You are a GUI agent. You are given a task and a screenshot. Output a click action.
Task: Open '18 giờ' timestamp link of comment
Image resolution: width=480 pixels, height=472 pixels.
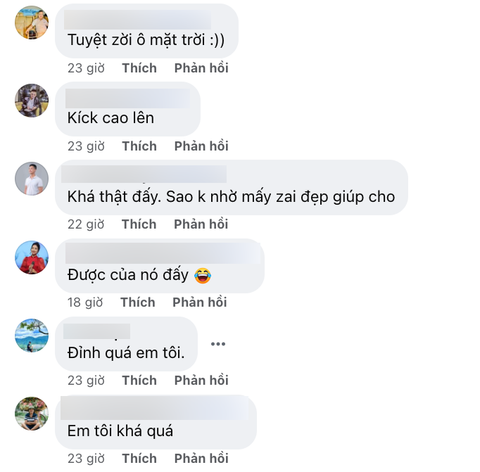85,302
